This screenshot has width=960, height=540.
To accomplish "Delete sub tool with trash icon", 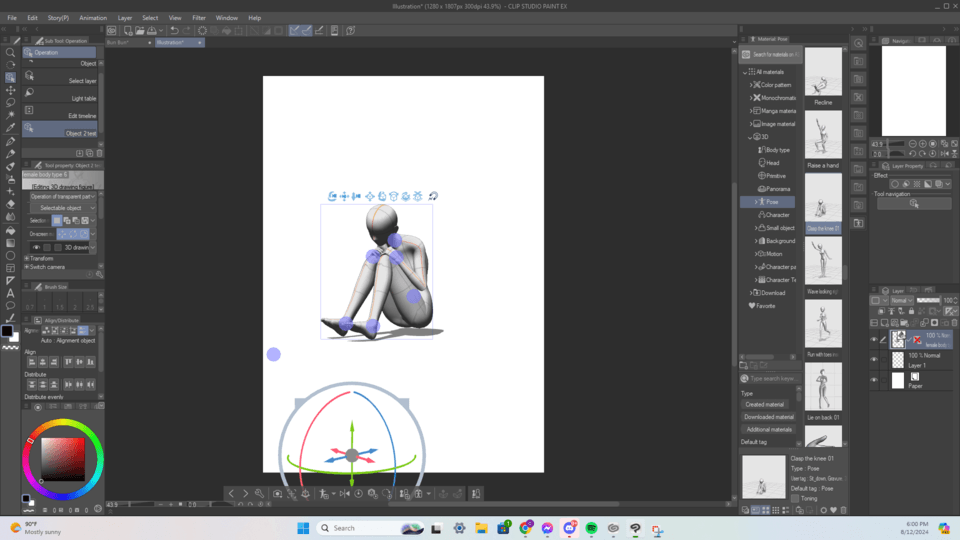I will click(100, 153).
